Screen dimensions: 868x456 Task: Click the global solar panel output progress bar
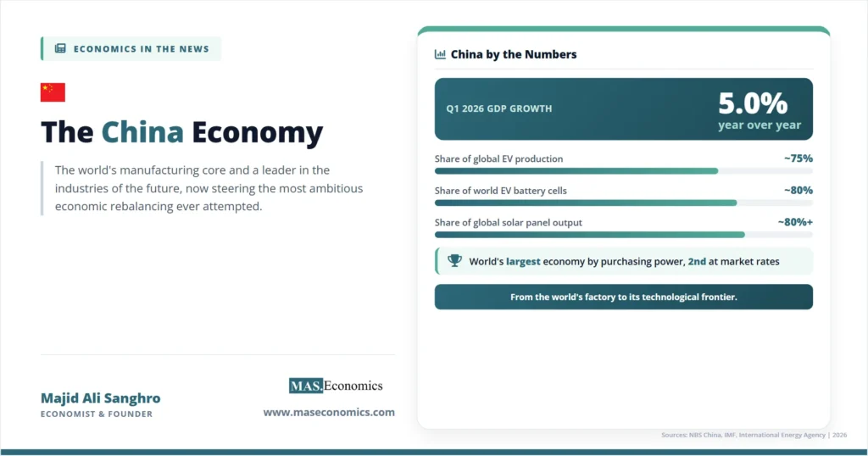coord(623,235)
